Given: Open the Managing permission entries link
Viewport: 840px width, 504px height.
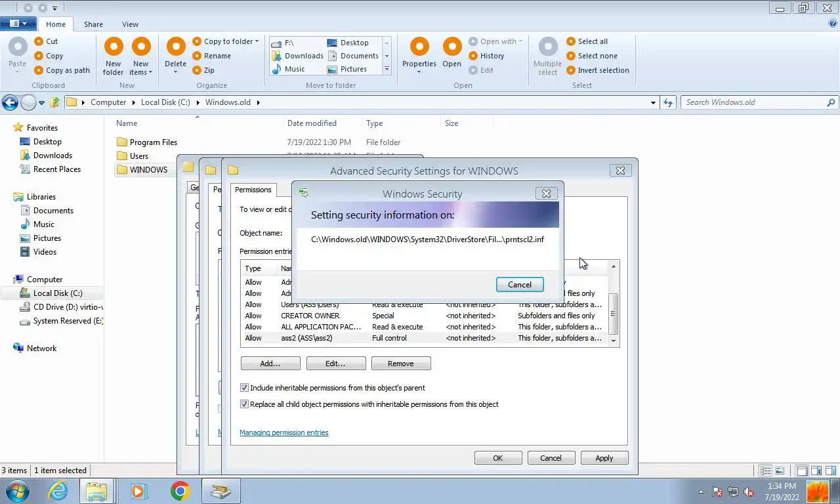Looking at the screenshot, I should (x=284, y=432).
